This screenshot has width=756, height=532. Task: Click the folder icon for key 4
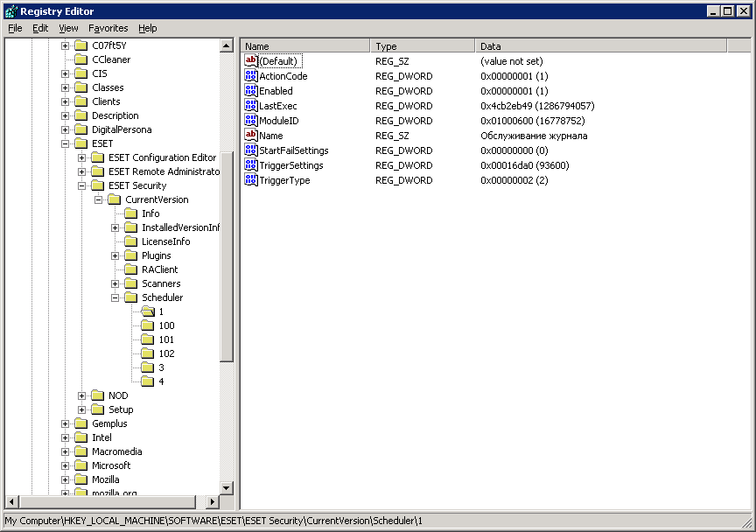148,381
